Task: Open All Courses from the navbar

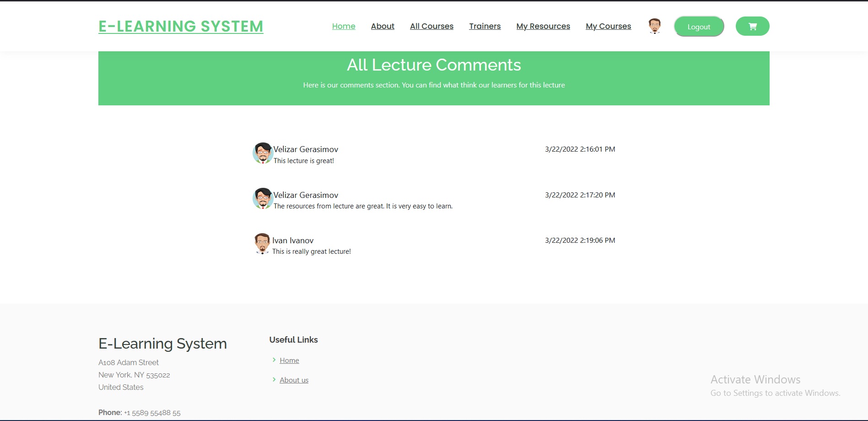Action: point(431,26)
